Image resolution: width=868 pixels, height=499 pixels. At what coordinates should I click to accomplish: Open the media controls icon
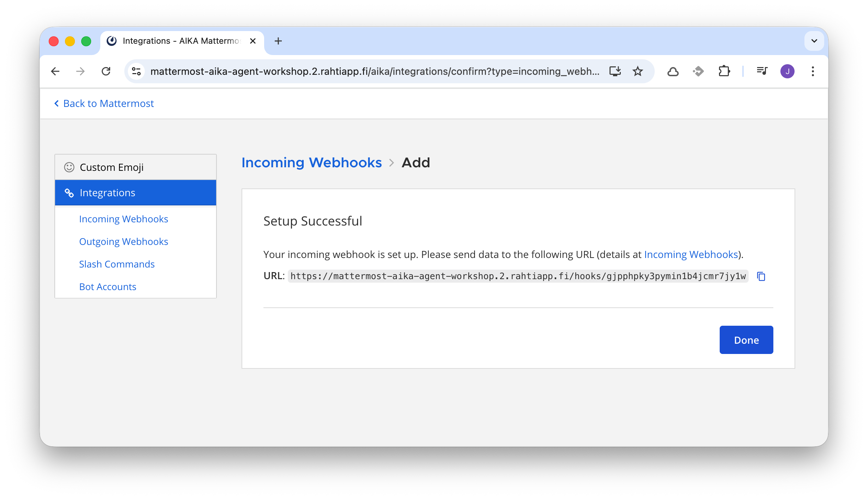tap(762, 71)
